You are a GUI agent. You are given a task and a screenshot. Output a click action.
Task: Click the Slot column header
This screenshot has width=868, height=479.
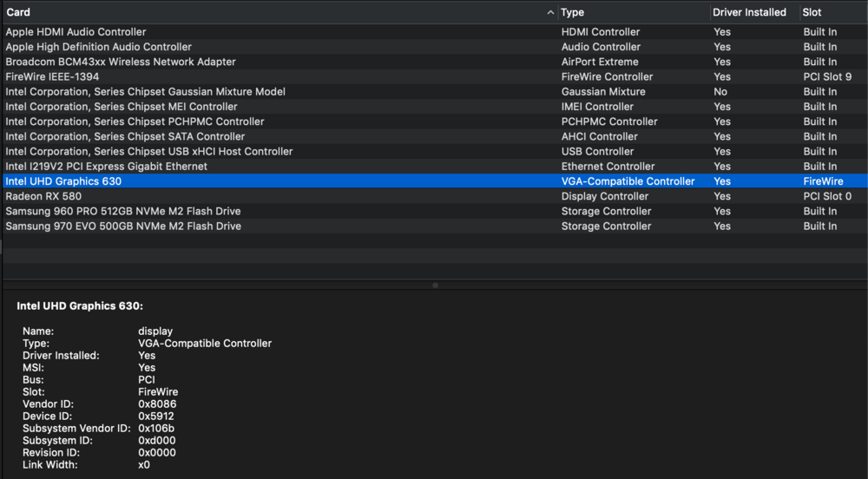[831, 12]
